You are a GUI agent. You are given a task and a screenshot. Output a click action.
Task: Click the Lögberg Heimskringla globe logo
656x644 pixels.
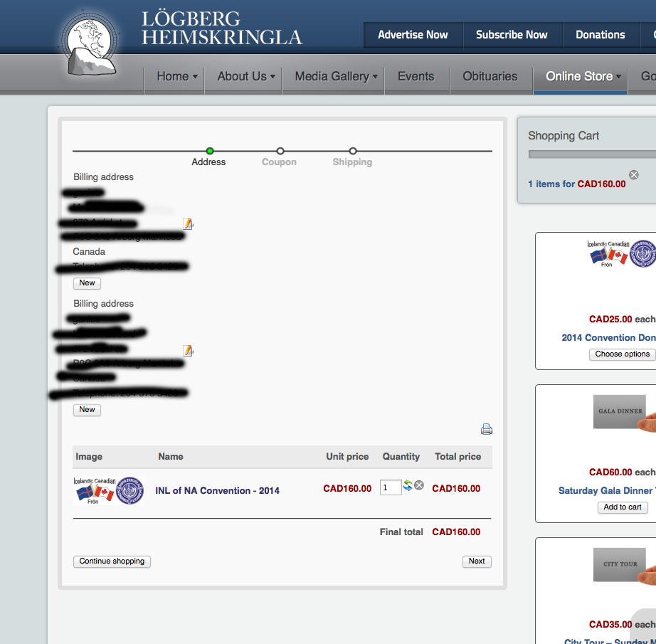tap(90, 44)
